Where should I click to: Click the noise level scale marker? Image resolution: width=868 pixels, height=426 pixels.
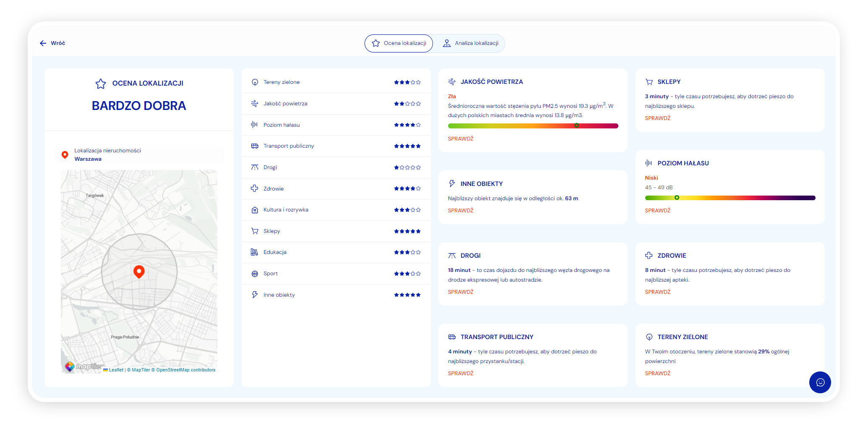[x=676, y=198]
